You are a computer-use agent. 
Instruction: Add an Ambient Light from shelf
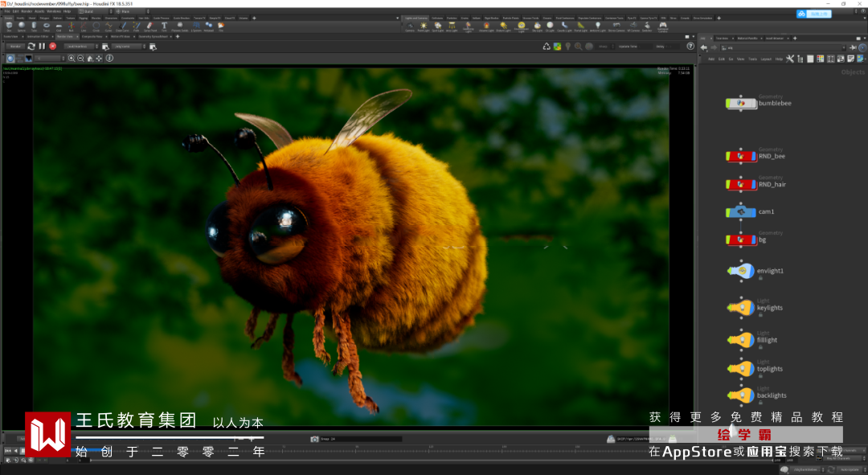[598, 26]
